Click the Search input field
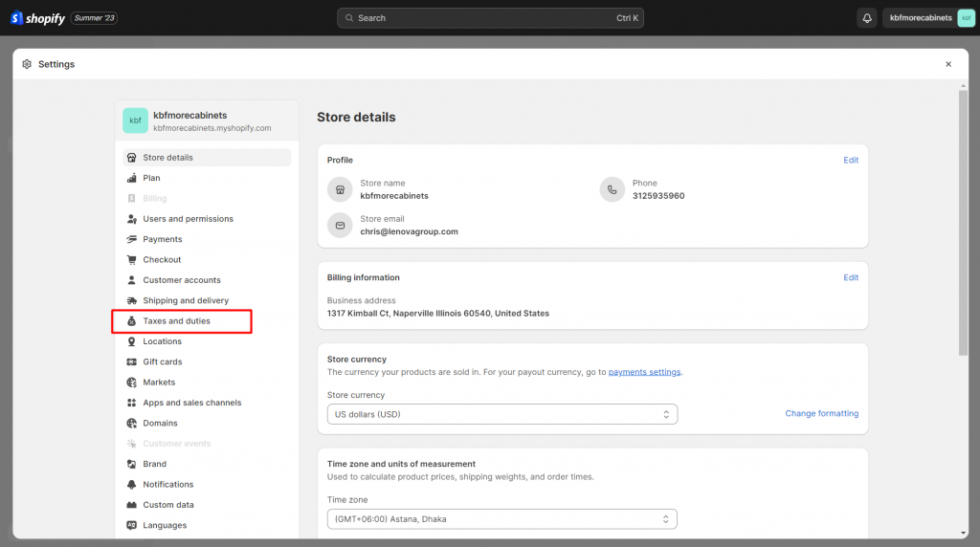 [x=490, y=18]
